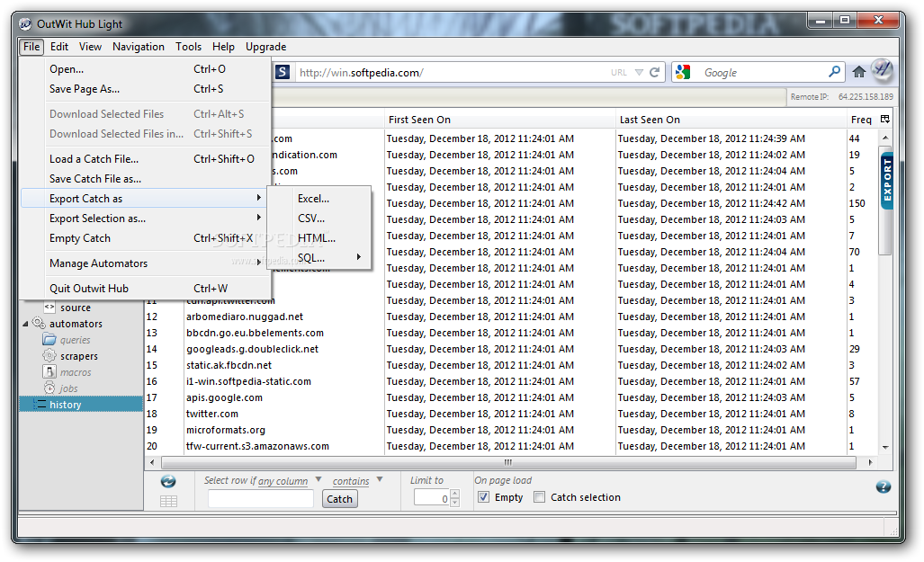Viewport: 924px width, 562px height.
Task: Select Save Catch File as... entry
Action: (x=145, y=179)
